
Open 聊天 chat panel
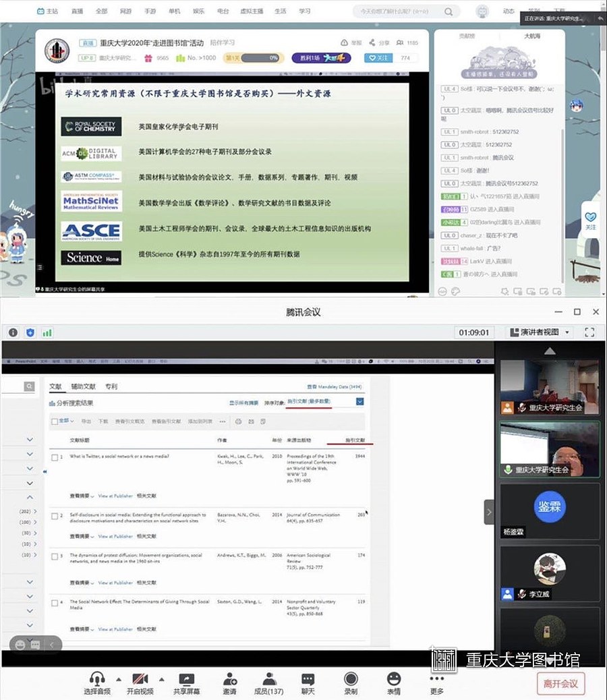click(x=308, y=683)
